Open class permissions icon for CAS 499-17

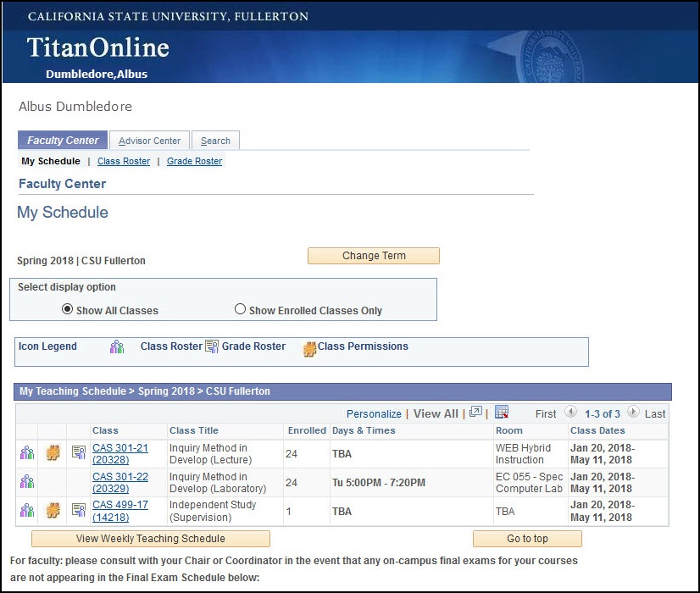53,510
